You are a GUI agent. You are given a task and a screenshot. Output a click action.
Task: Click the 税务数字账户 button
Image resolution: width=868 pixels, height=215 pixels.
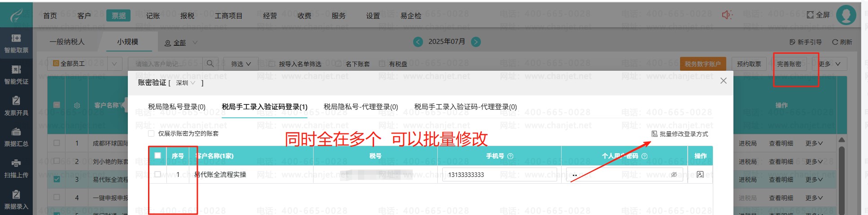click(x=702, y=64)
